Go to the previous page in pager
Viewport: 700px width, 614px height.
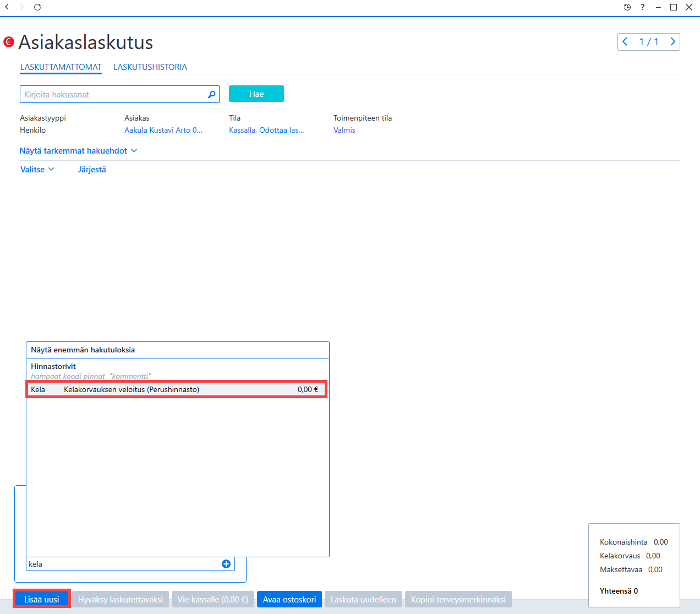tap(625, 42)
